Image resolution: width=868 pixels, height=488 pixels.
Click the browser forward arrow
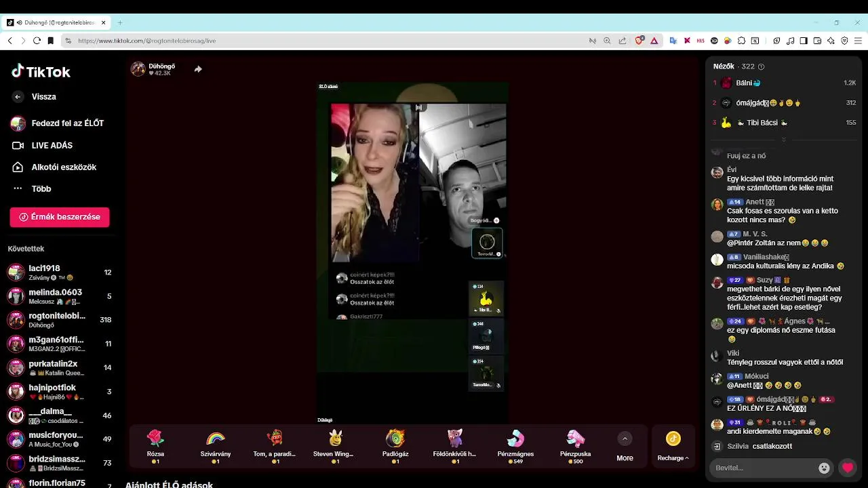tap(23, 41)
